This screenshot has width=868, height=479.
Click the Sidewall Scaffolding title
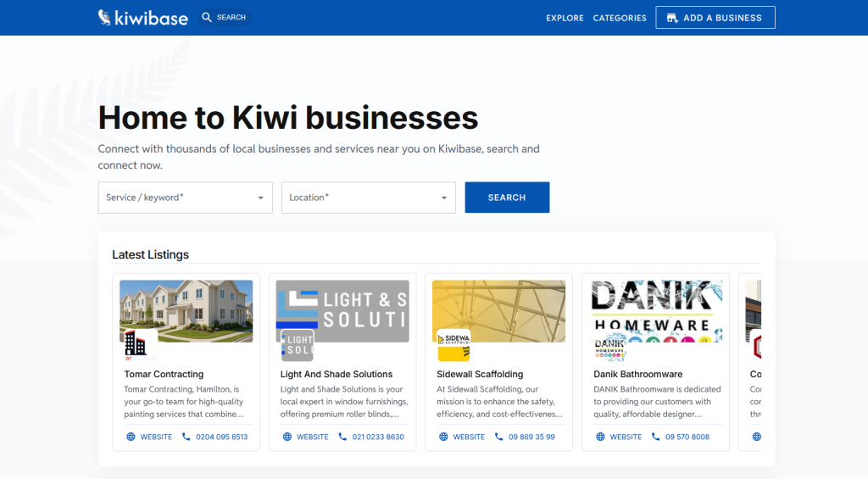click(x=480, y=375)
